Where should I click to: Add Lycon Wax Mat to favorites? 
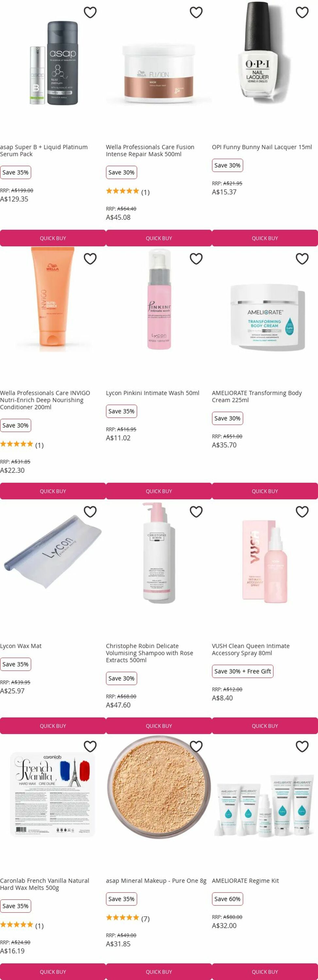click(90, 512)
